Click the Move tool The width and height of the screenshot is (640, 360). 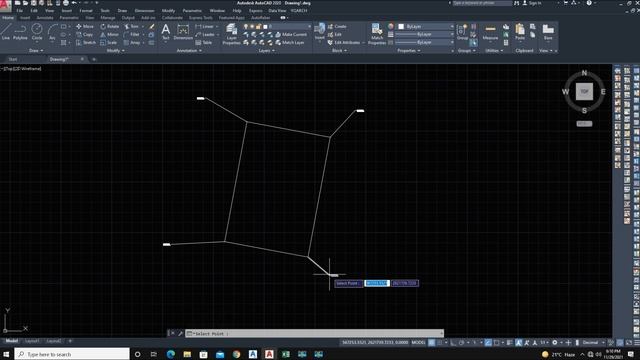pyautogui.click(x=85, y=26)
